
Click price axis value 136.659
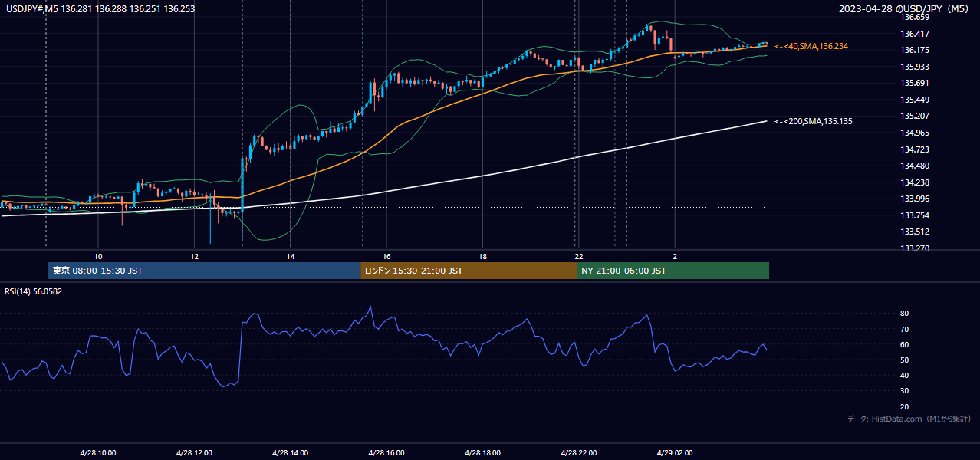[915, 17]
